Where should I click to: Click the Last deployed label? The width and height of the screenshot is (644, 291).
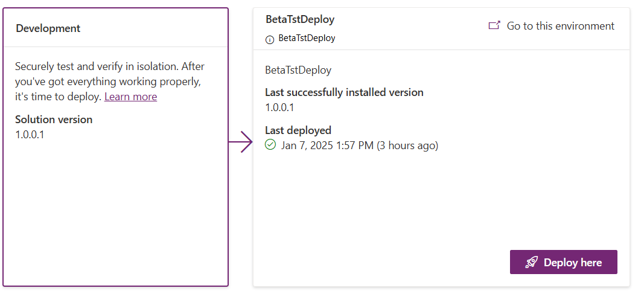(298, 130)
